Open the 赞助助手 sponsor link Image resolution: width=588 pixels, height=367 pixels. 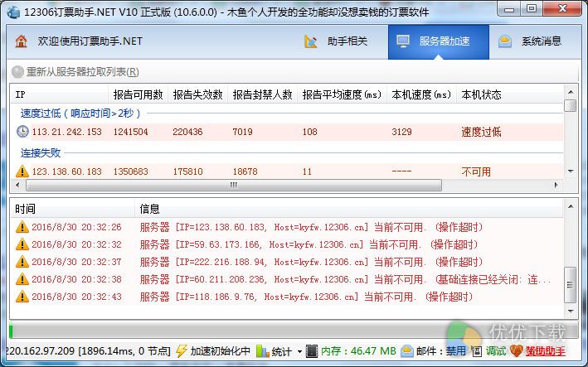click(x=545, y=351)
